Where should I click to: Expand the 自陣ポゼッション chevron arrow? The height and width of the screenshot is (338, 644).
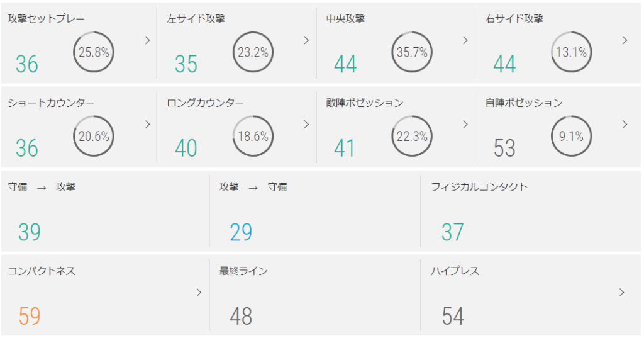coord(625,124)
